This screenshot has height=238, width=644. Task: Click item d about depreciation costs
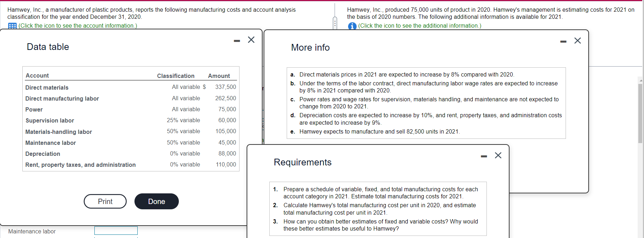[430, 119]
